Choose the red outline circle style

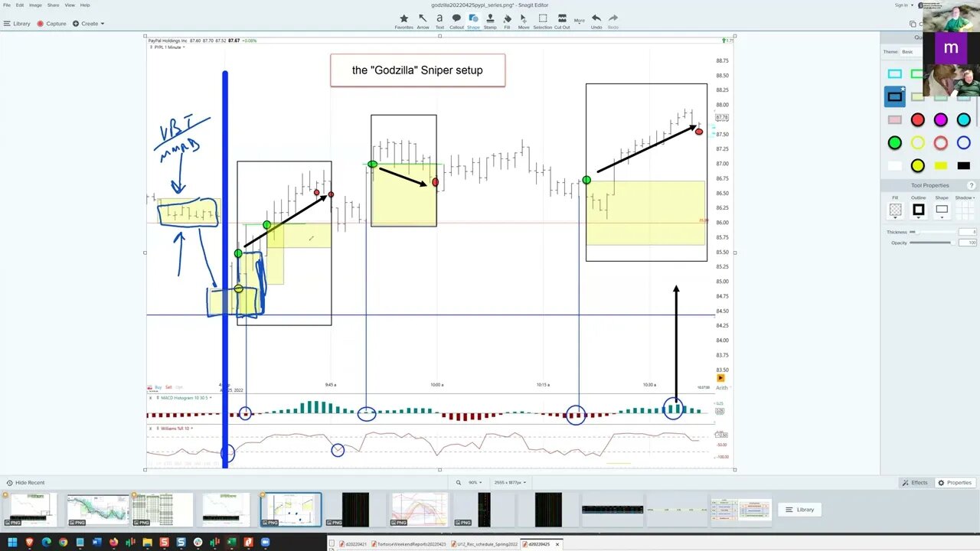[x=940, y=142]
